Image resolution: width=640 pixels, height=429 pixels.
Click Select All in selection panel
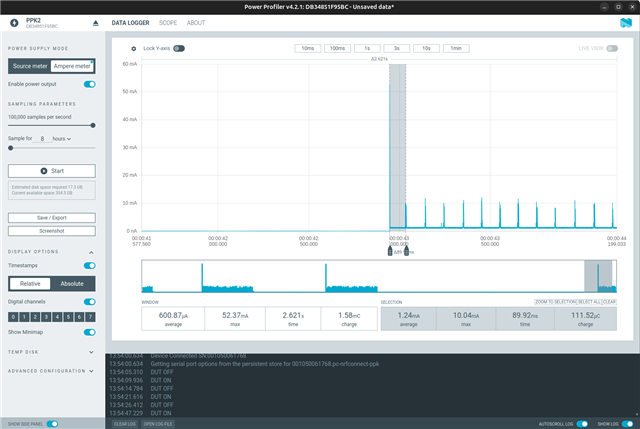589,302
